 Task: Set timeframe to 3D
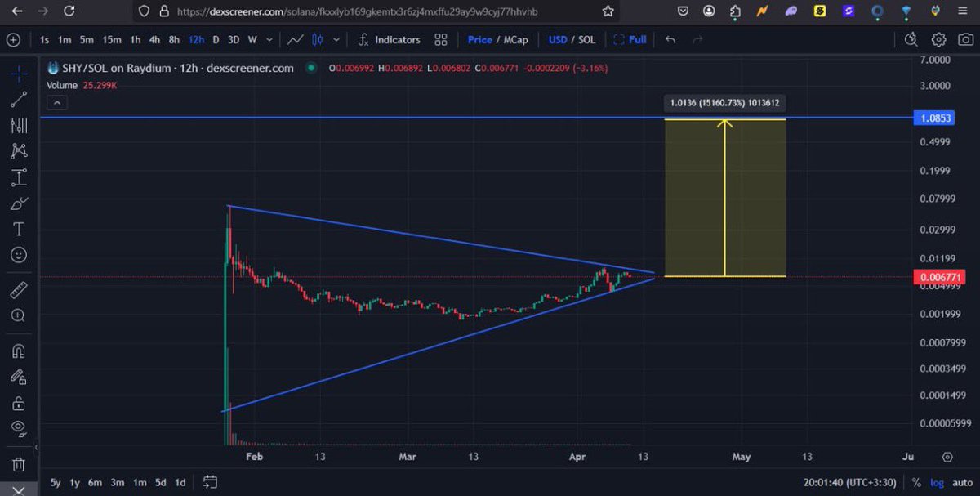click(x=234, y=39)
